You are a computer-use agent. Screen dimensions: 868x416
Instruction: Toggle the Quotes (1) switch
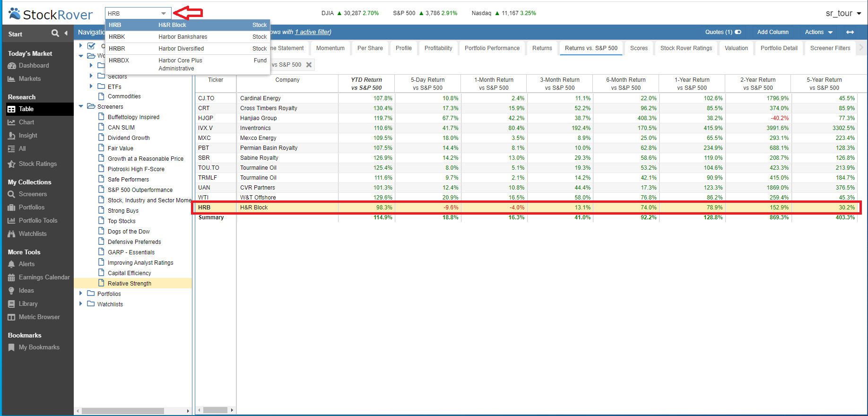pyautogui.click(x=738, y=32)
